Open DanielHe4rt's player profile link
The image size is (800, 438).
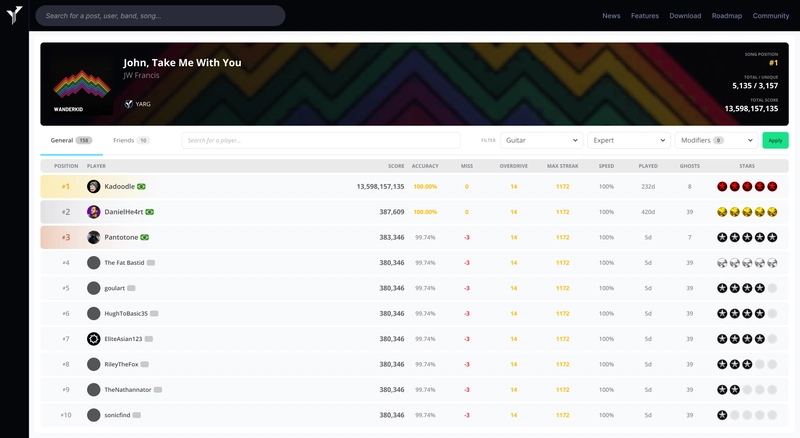point(123,212)
